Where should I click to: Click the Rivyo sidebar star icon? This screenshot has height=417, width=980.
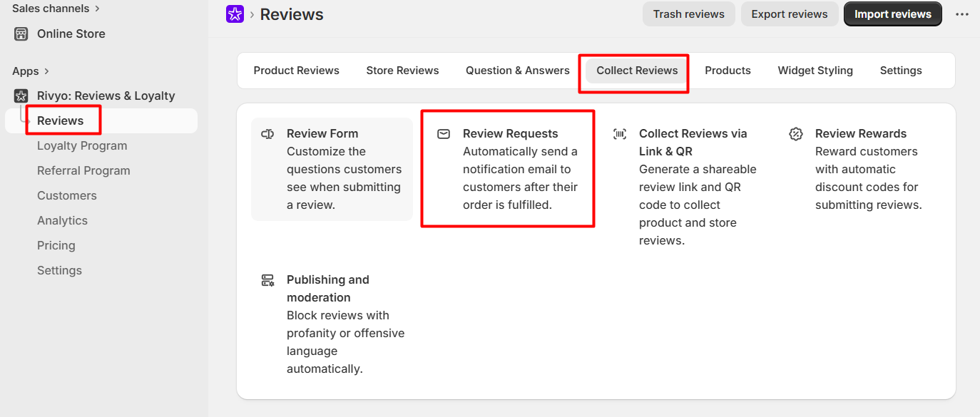[21, 96]
